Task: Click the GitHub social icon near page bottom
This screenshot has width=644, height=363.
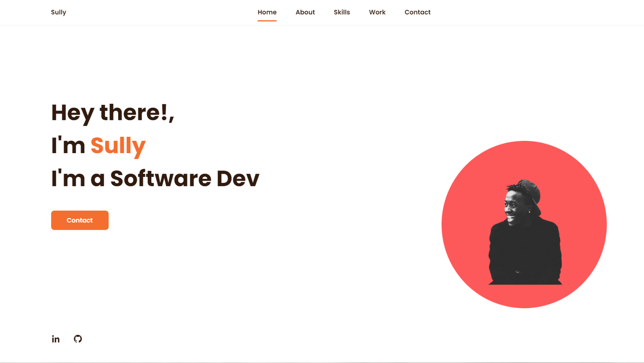Action: click(x=78, y=339)
